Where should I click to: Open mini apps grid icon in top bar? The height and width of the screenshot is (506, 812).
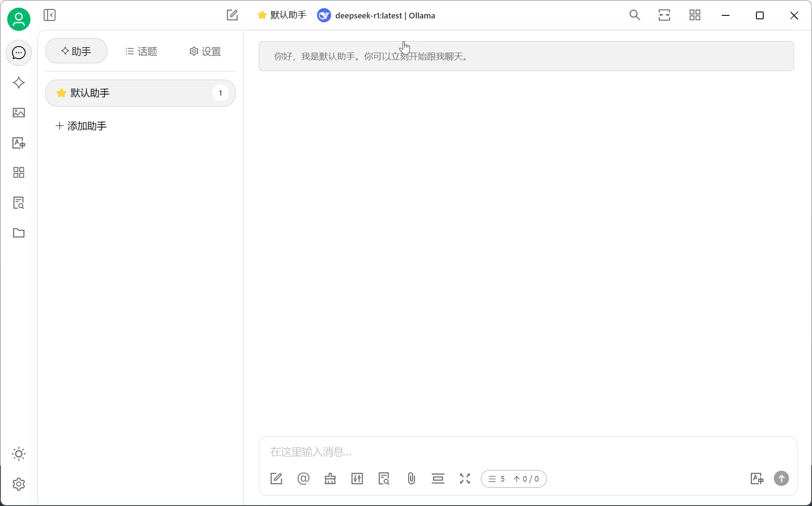pyautogui.click(x=695, y=15)
